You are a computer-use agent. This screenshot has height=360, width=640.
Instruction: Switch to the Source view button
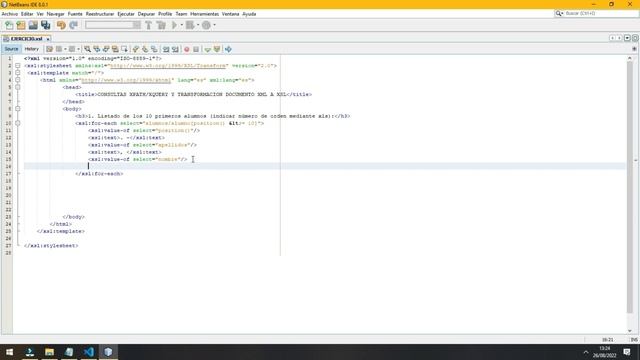(11, 49)
